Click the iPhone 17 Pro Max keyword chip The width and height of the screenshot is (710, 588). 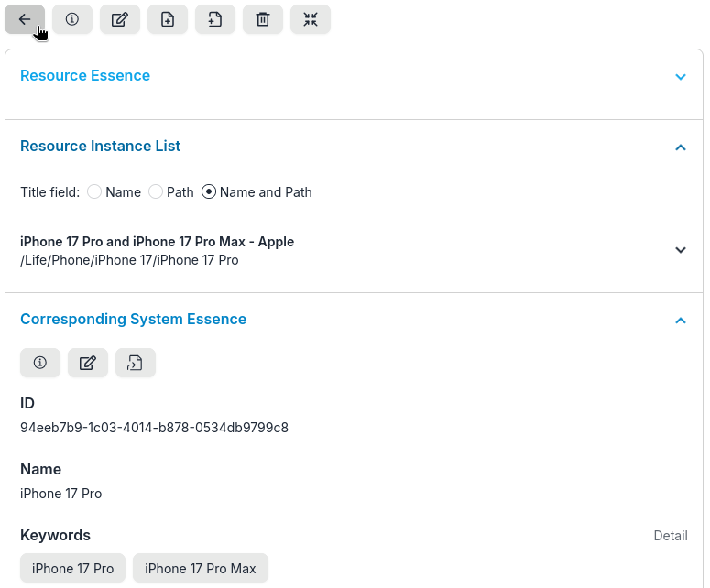click(x=201, y=569)
